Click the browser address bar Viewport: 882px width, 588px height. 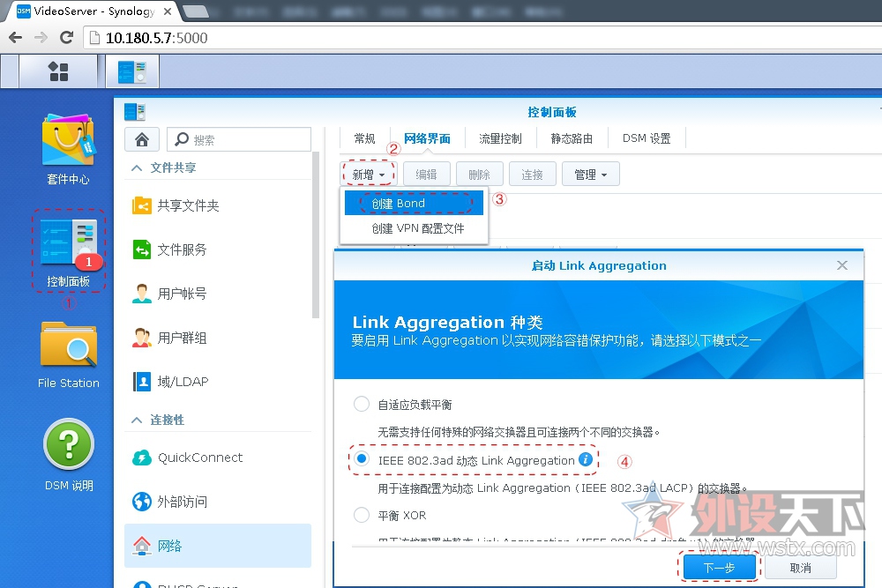482,38
